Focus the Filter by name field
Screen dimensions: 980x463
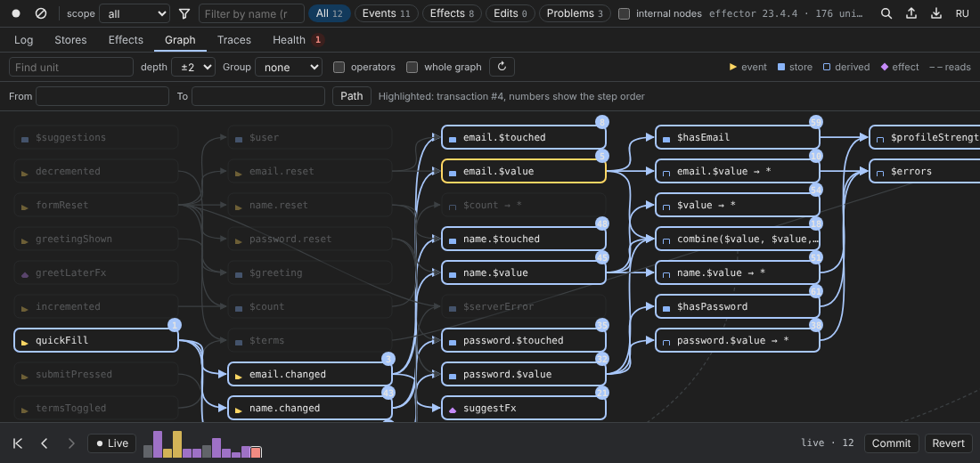point(252,13)
